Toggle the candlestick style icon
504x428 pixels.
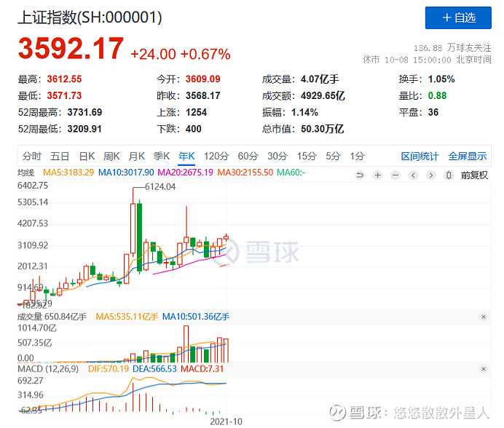pos(449,175)
